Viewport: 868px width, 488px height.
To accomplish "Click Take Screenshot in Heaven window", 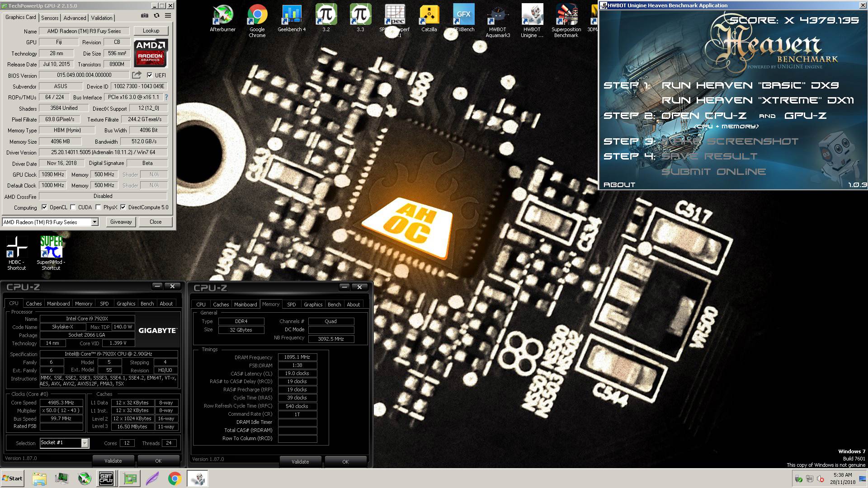I will 730,141.
